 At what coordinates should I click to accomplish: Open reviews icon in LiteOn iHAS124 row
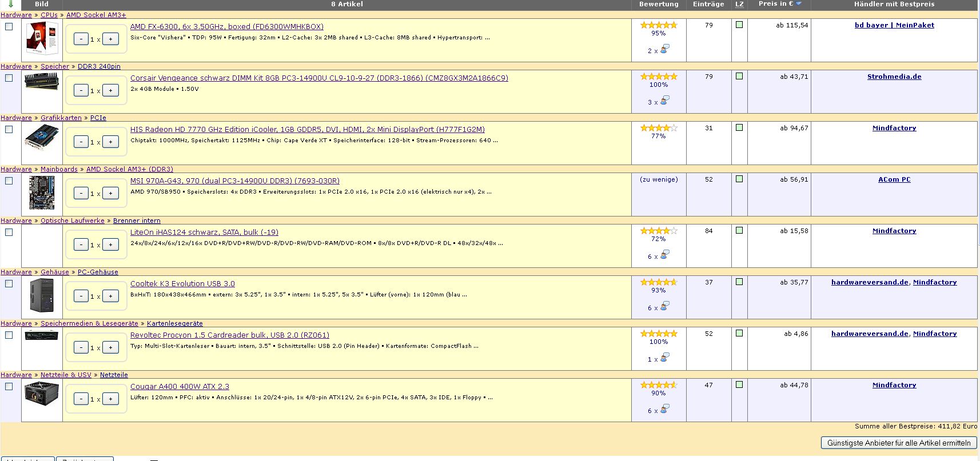(664, 255)
